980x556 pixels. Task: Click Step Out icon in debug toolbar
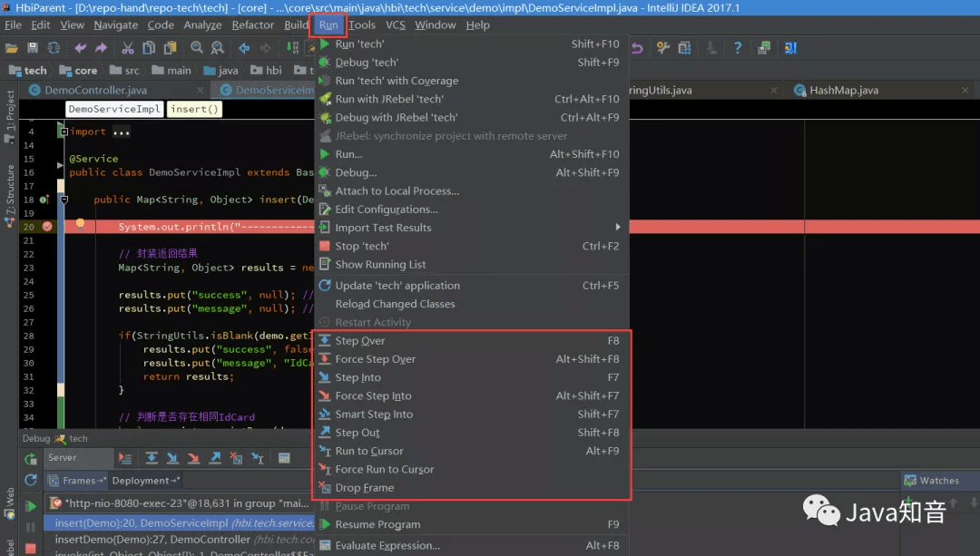[215, 459]
